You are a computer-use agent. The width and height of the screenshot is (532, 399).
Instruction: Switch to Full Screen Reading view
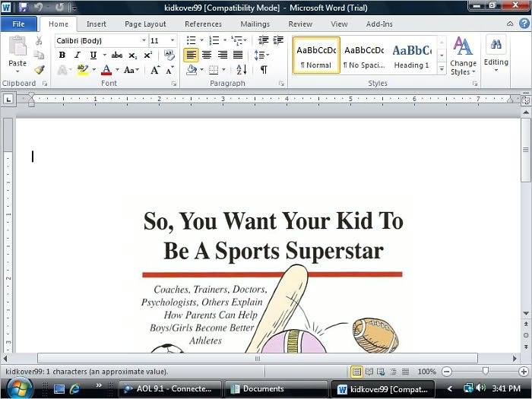coord(369,372)
